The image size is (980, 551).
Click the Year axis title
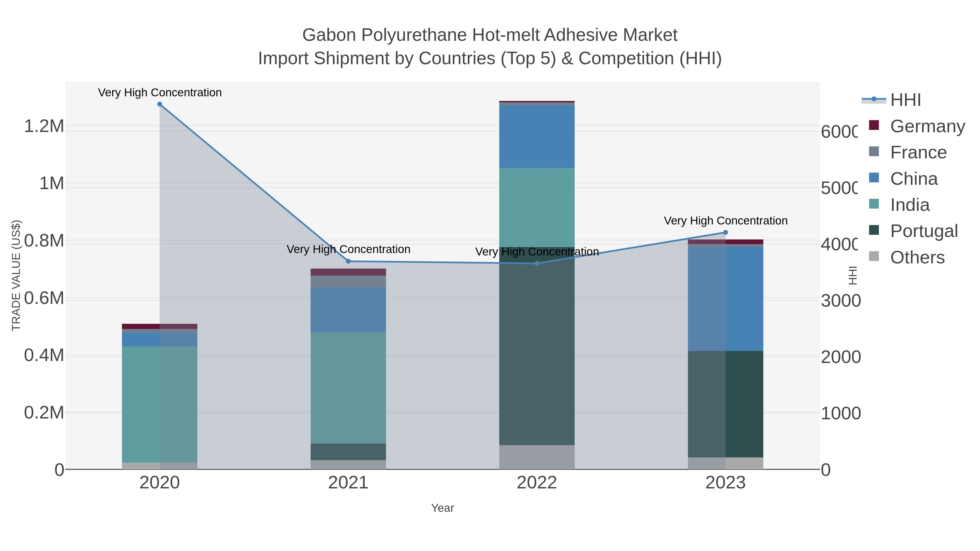click(x=442, y=508)
